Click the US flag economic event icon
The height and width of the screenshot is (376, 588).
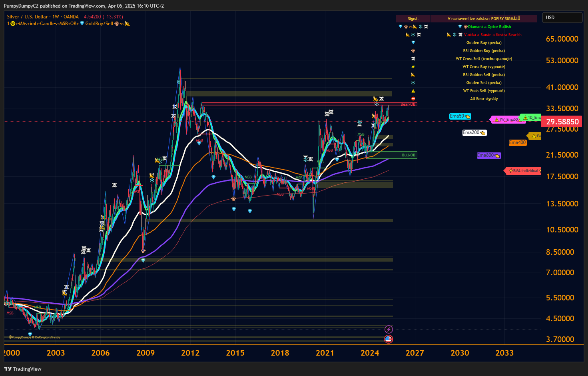click(x=389, y=339)
